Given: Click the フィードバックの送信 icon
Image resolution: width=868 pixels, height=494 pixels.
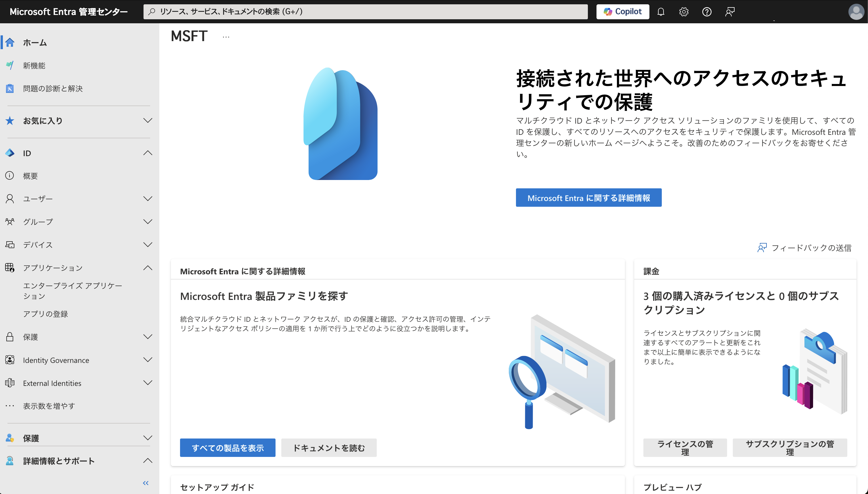Looking at the screenshot, I should point(762,248).
